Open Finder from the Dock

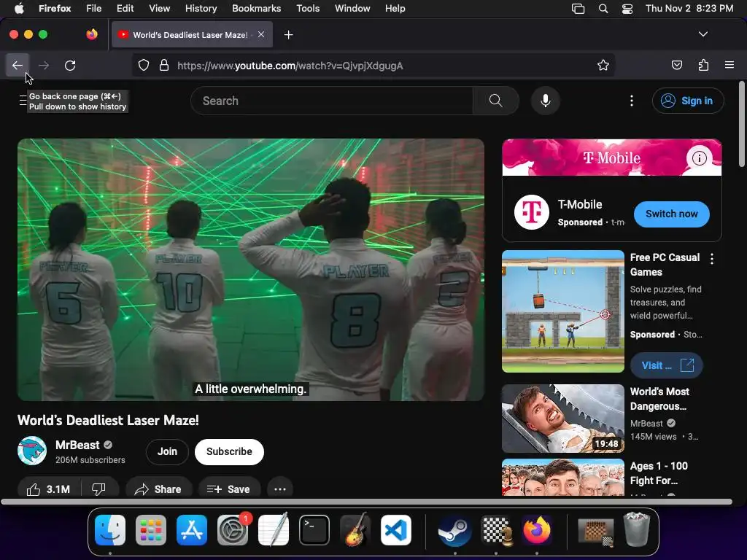tap(110, 530)
